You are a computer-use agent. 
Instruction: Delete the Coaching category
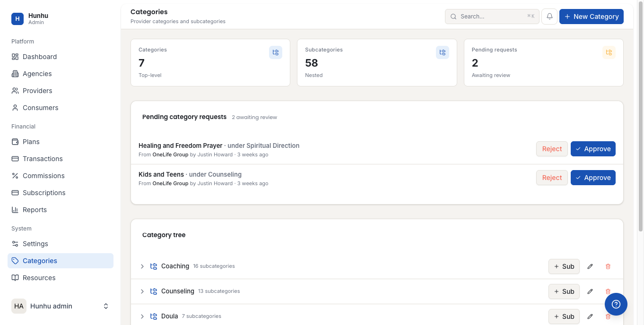click(608, 266)
